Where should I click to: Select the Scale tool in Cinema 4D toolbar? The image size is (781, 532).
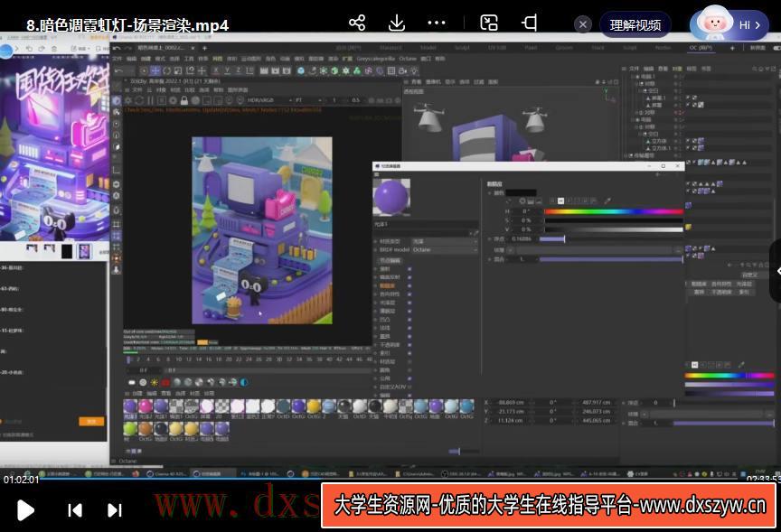coord(178,70)
